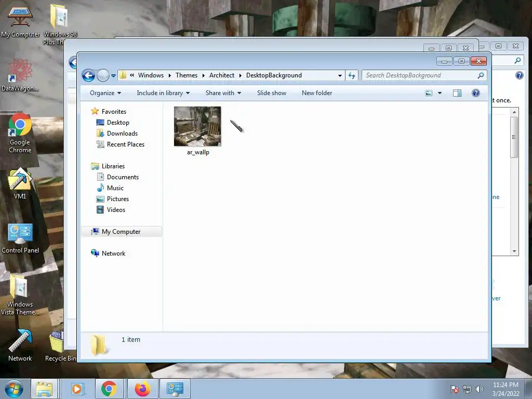Open Include in library menu
This screenshot has height=399, width=532.
163,93
